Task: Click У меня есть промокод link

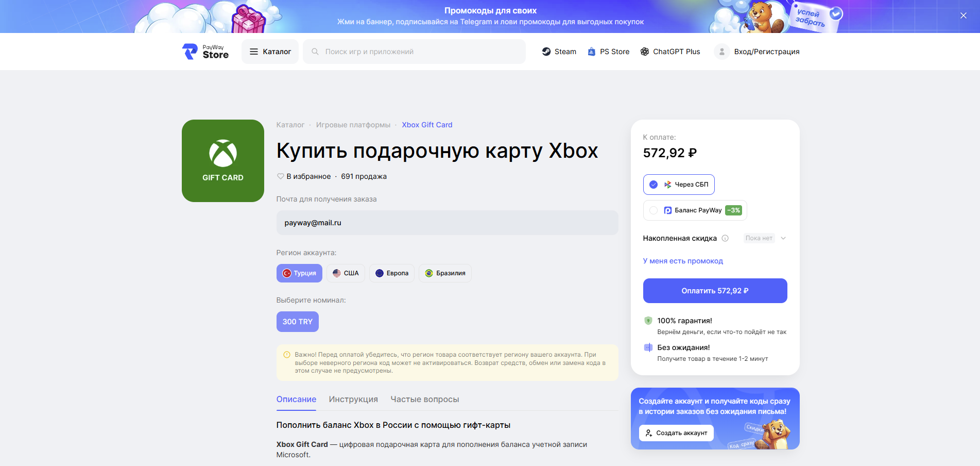Action: 683,261
